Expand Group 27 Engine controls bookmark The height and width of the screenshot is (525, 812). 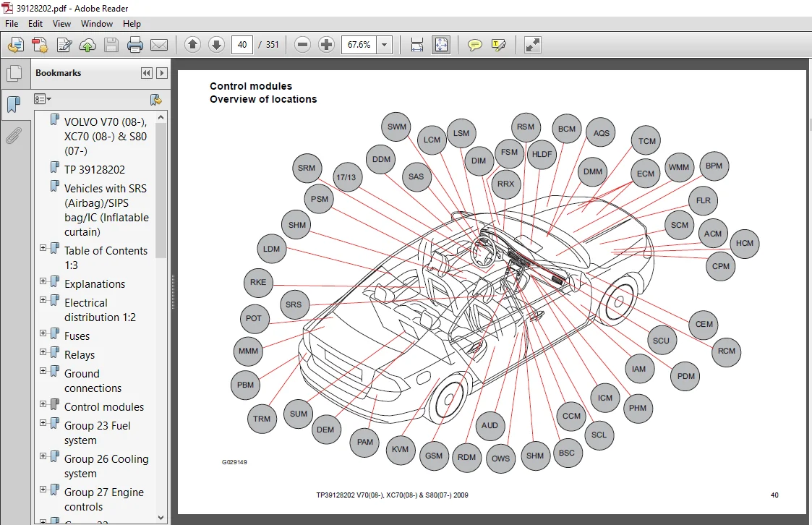tap(43, 490)
